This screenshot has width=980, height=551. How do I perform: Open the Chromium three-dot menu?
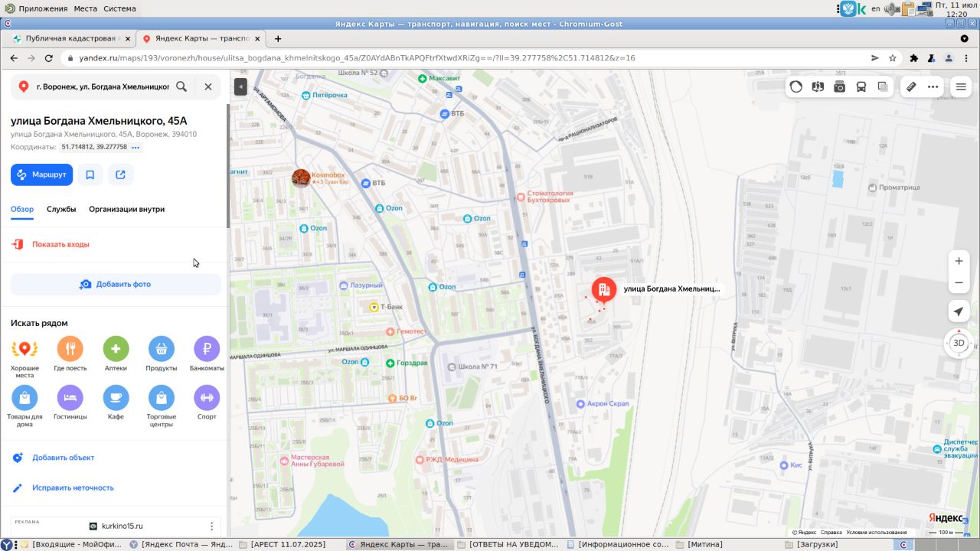pos(967,57)
